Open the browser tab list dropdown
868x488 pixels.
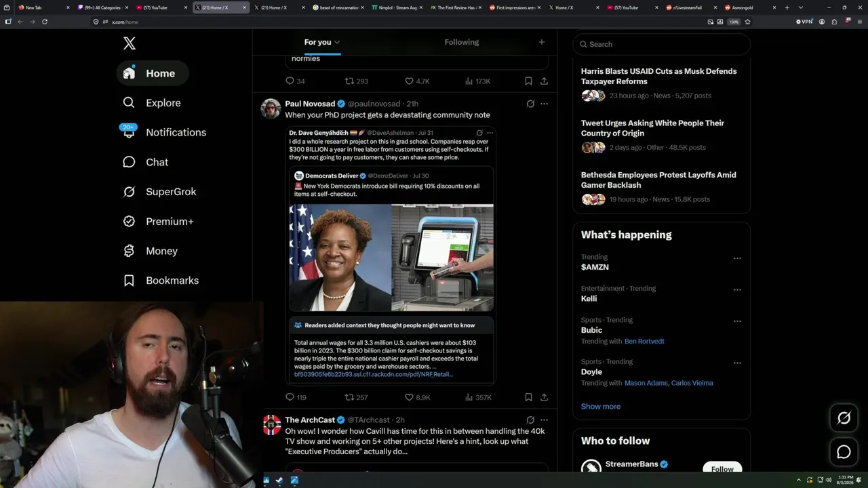pos(801,7)
